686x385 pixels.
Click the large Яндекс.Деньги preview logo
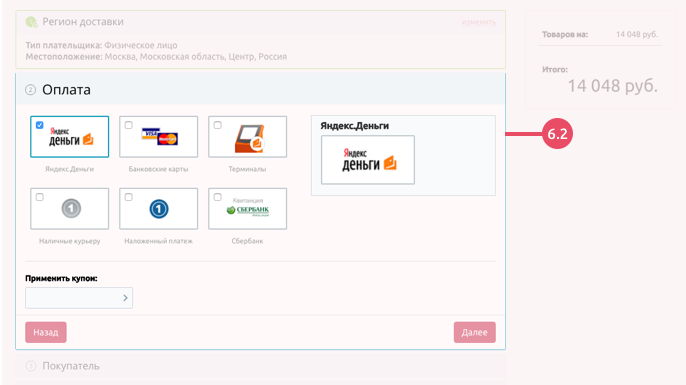pyautogui.click(x=368, y=160)
